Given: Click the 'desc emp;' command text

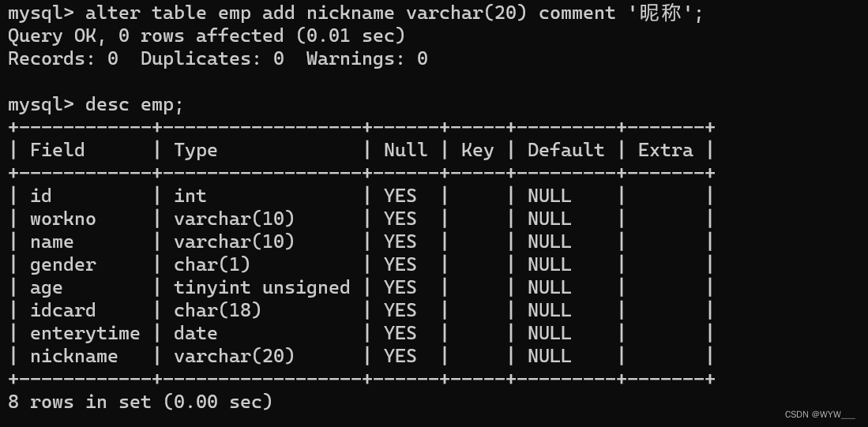Looking at the screenshot, I should coord(134,104).
